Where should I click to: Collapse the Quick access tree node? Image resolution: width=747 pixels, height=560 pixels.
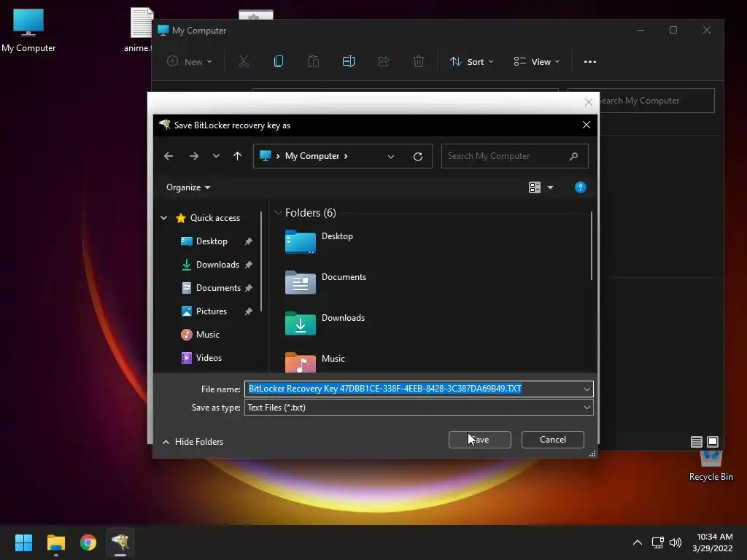[164, 218]
